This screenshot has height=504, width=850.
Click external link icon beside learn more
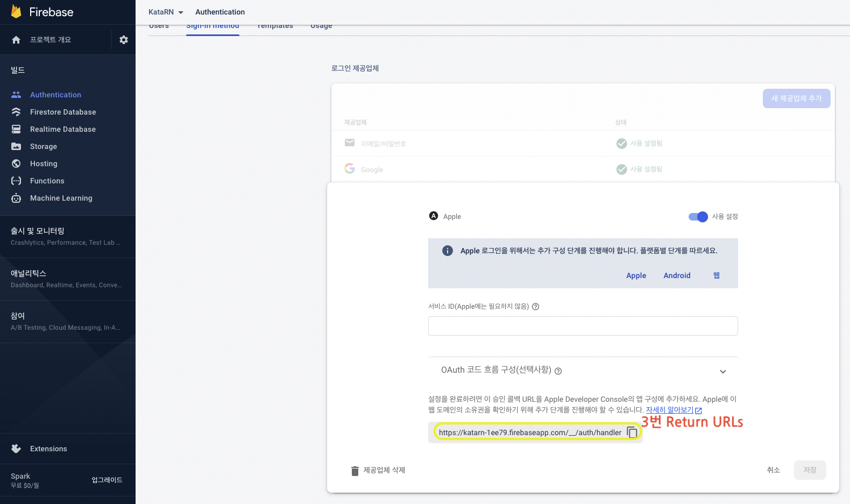(698, 410)
